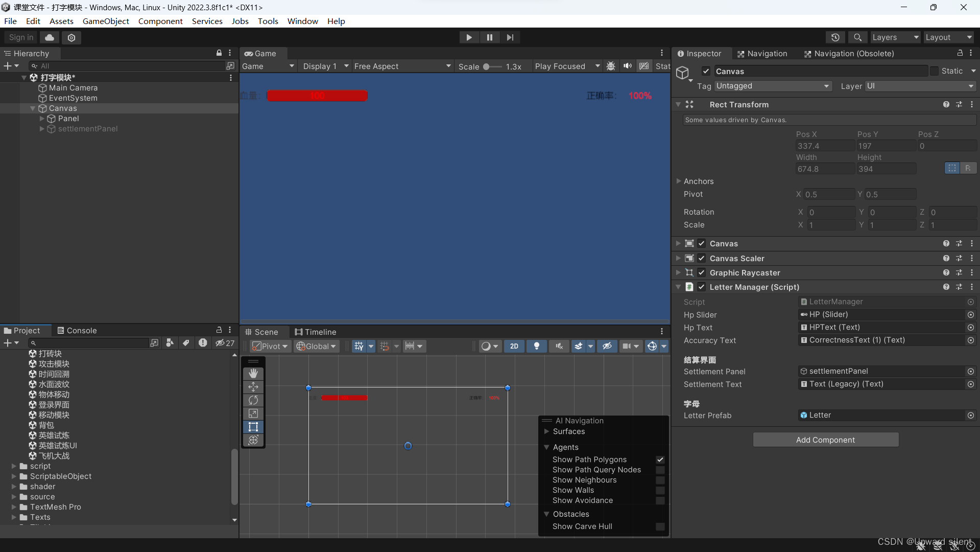Expand the Panel object in Hierarchy
The height and width of the screenshot is (552, 980).
point(42,118)
